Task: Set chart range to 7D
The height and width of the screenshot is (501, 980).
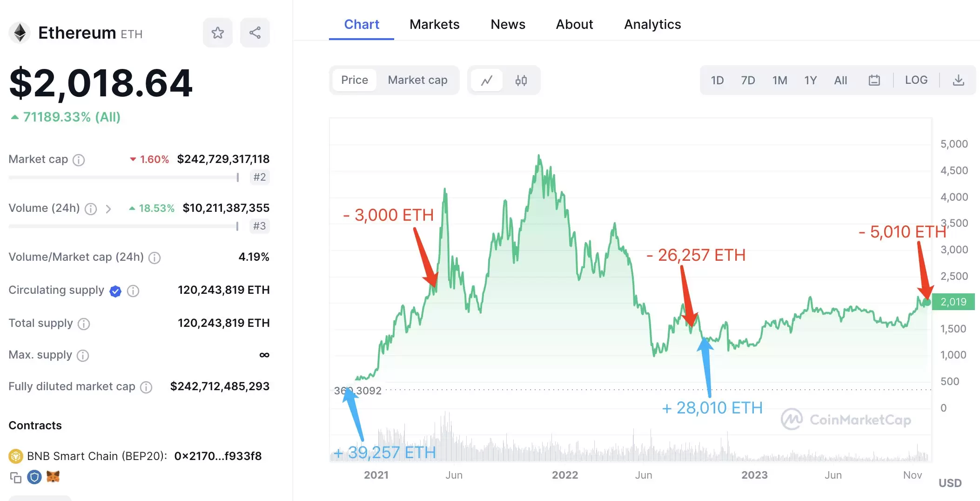Action: point(748,81)
